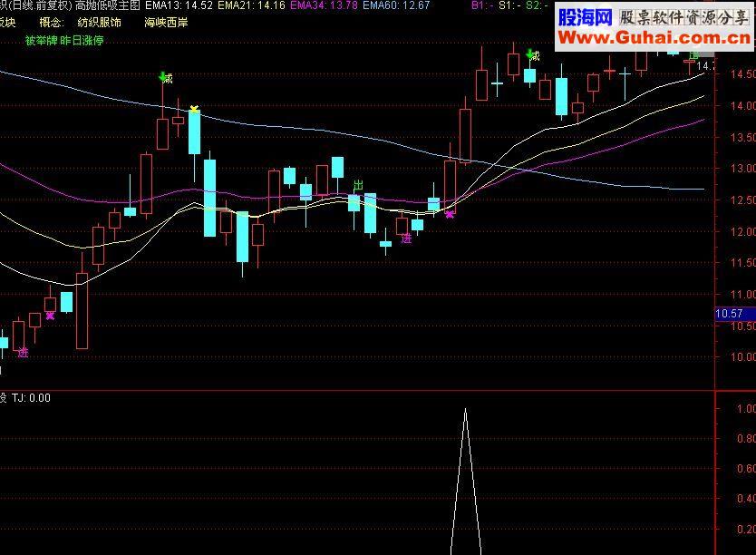The width and height of the screenshot is (756, 555).
Task: Open the 海峡西岸 concept sector
Action: (x=166, y=23)
